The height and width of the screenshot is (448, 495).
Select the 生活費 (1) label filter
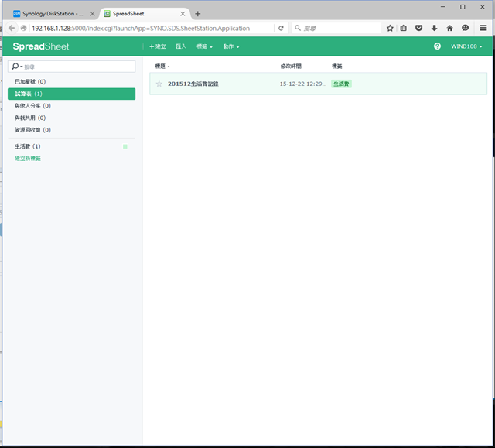pyautogui.click(x=72, y=146)
